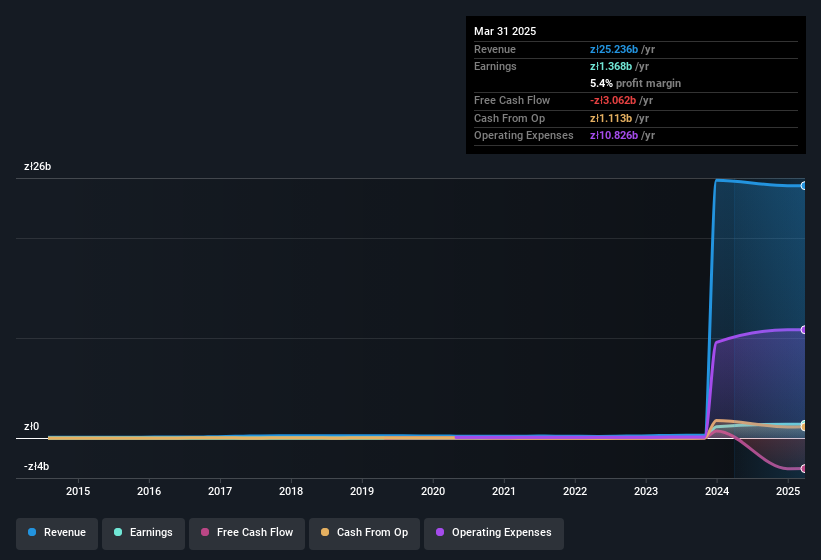
Task: Toggle the Free Cash Flow legend button
Action: point(247,533)
